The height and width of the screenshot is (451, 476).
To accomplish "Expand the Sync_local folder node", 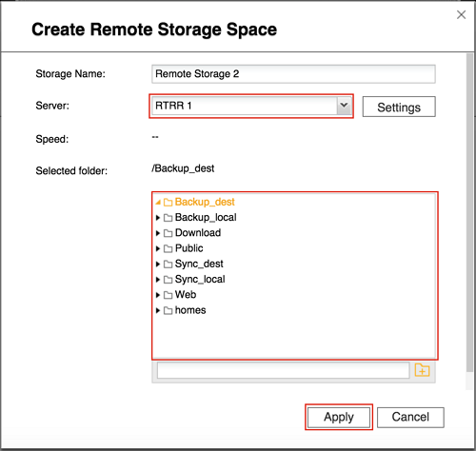I will coord(158,280).
